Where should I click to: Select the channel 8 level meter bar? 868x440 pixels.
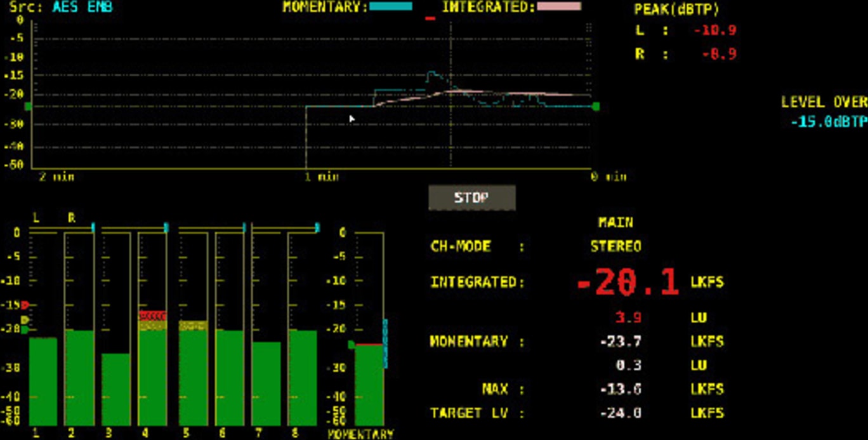coord(303,378)
